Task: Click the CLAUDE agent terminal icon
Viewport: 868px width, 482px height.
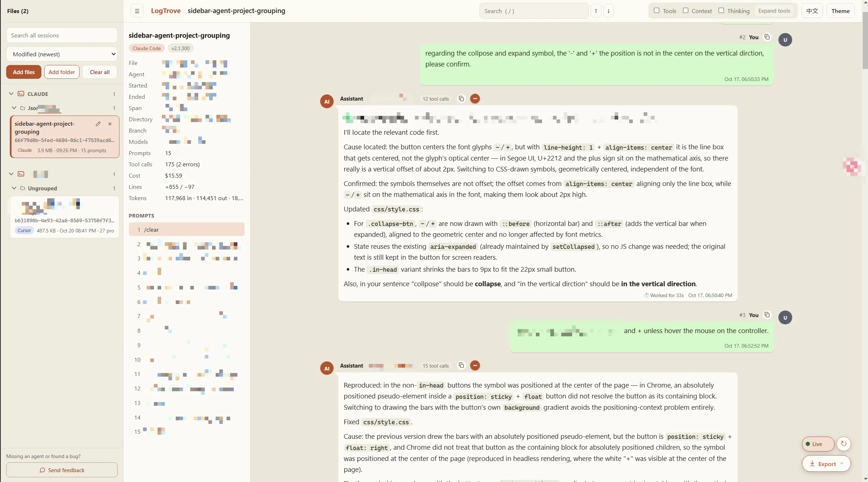Action: [x=21, y=94]
